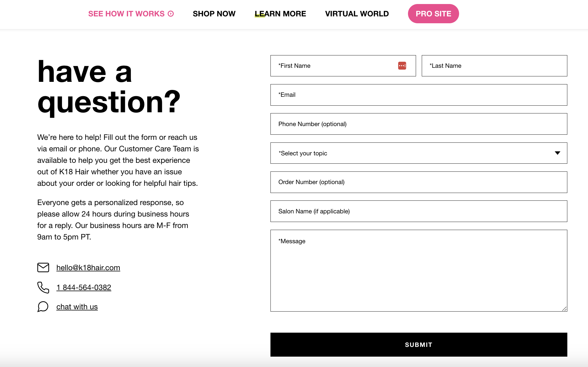The width and height of the screenshot is (588, 367).
Task: Click the chat with us link
Action: (77, 306)
